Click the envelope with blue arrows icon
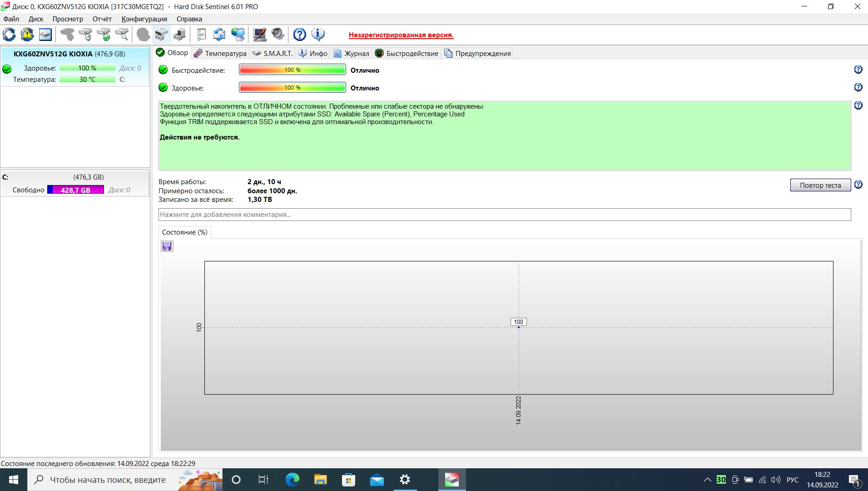 point(219,35)
